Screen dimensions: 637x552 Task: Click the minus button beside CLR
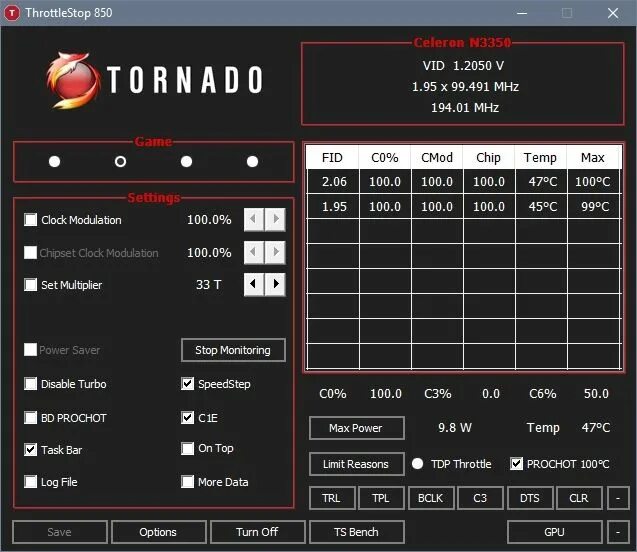pos(618,498)
